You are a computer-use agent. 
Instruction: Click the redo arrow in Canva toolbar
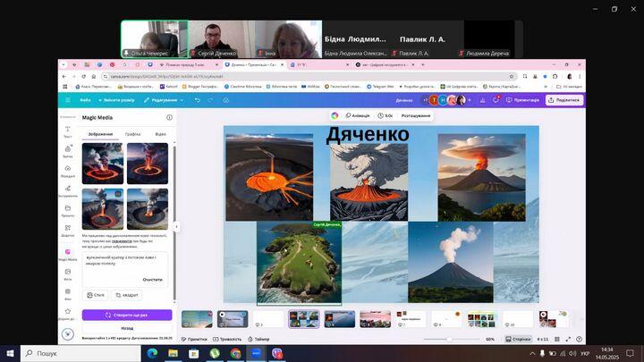point(210,100)
